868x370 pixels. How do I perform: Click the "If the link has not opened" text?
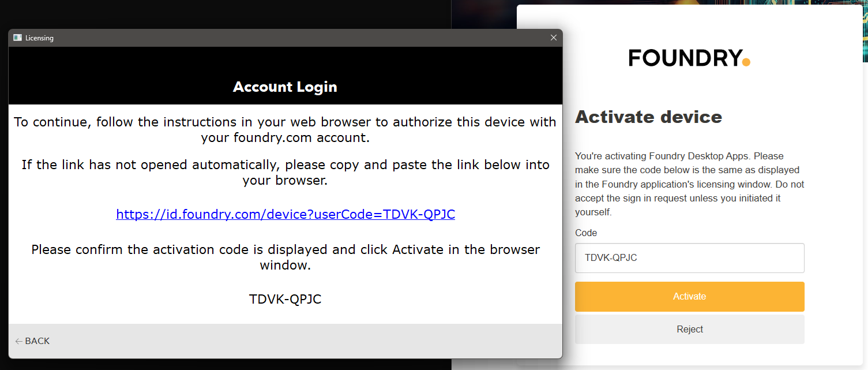(x=285, y=173)
